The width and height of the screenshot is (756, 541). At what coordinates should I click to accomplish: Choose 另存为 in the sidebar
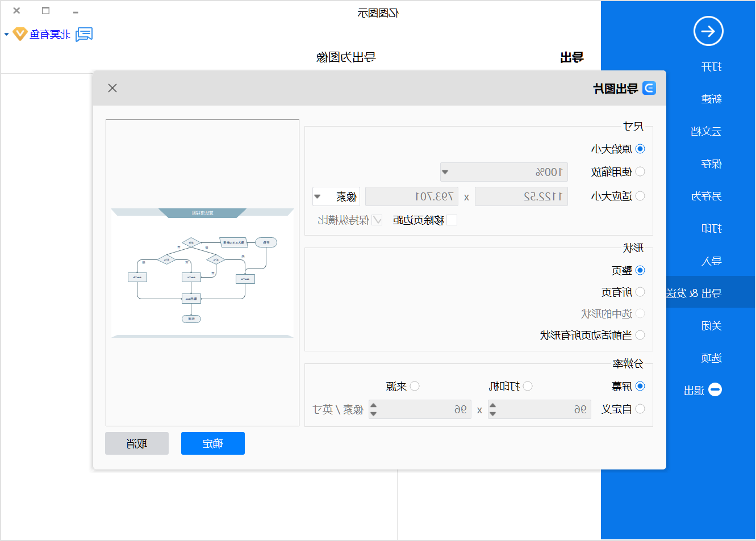[x=706, y=196]
